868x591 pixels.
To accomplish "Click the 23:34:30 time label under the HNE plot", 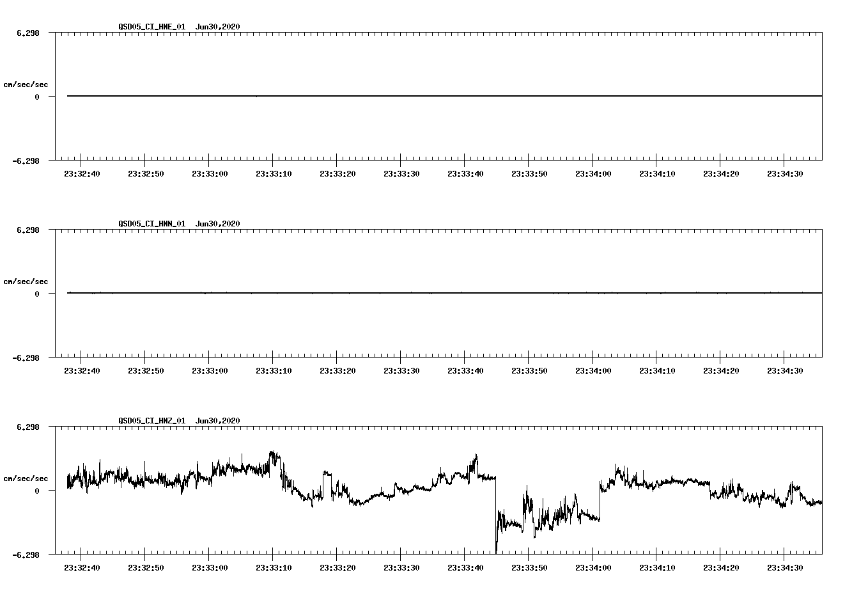I will [x=785, y=173].
